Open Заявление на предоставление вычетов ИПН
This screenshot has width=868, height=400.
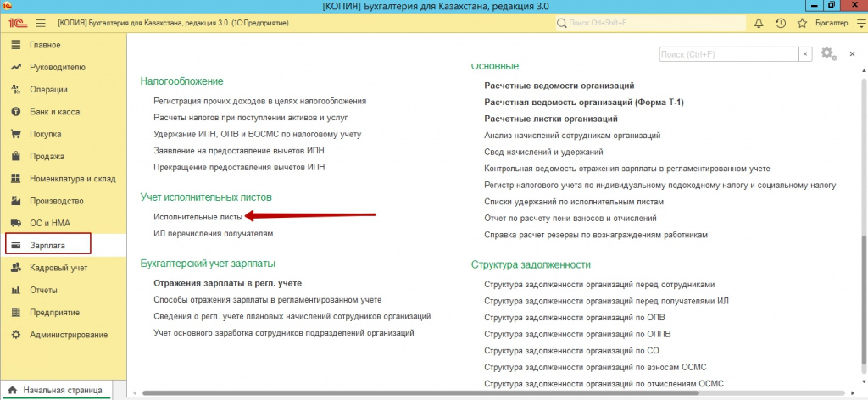pos(239,151)
